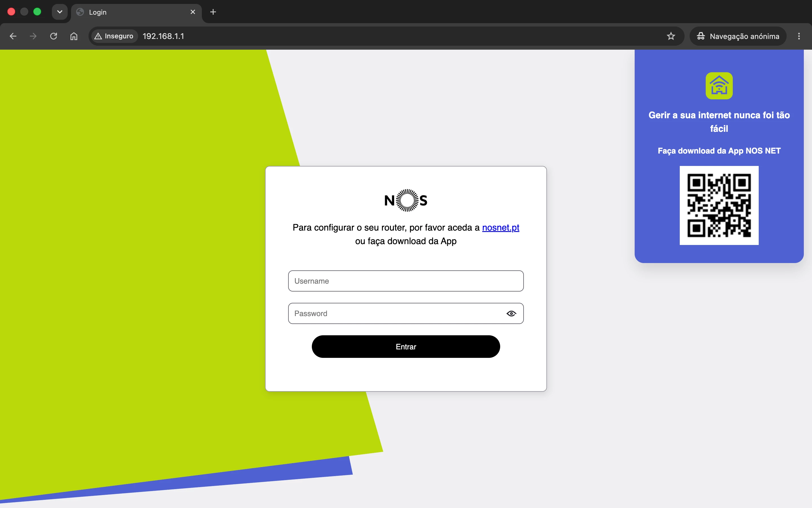The image size is (812, 508).
Task: Click the 'ou faça download da App' text
Action: [x=406, y=241]
